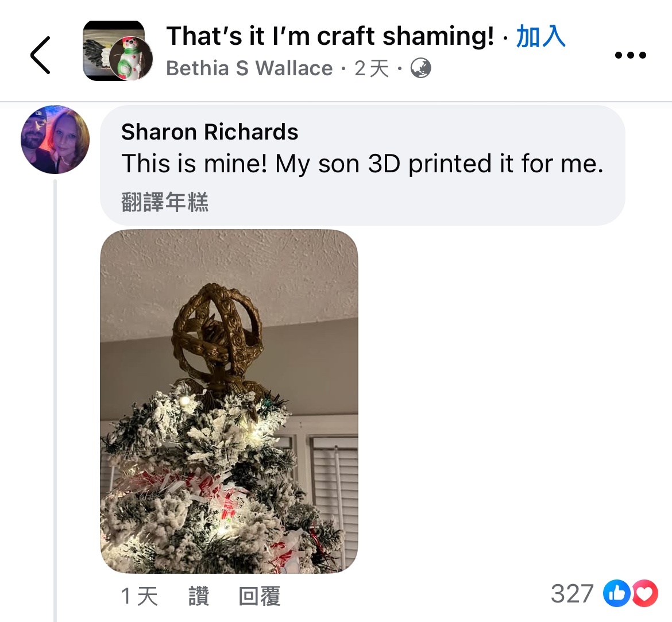Show the 327 reactions list
Screen dimensions: 672x622
click(571, 593)
